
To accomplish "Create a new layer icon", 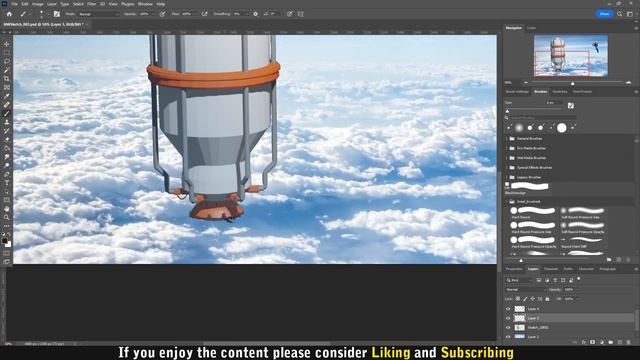I will pos(620,342).
